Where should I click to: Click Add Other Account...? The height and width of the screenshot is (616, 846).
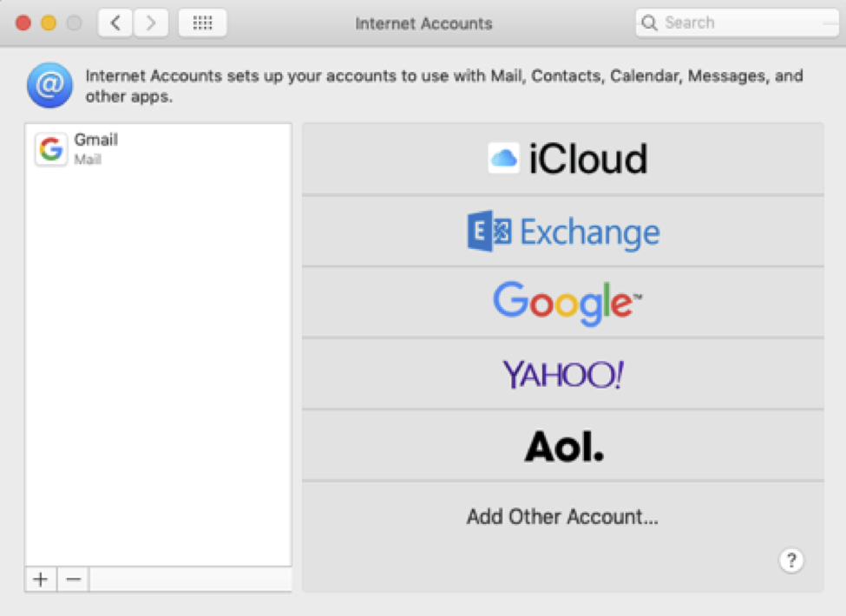click(562, 518)
